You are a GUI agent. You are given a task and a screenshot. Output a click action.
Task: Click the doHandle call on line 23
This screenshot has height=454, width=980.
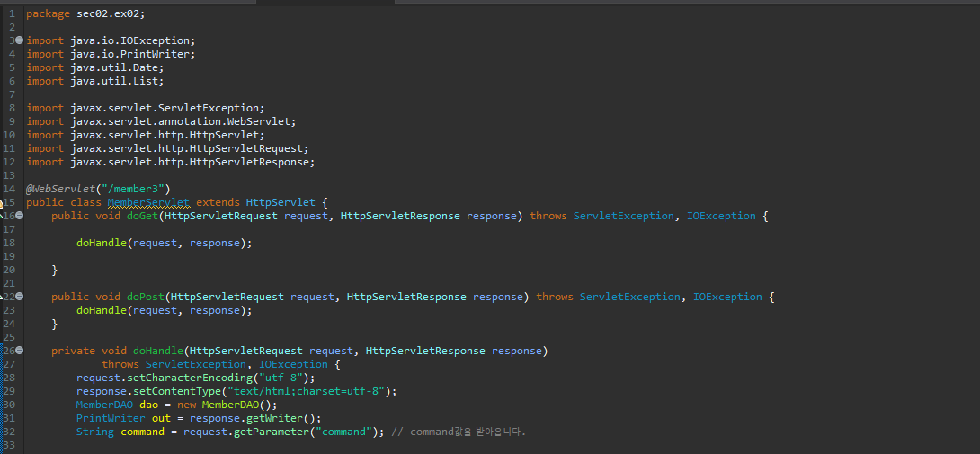(102, 310)
